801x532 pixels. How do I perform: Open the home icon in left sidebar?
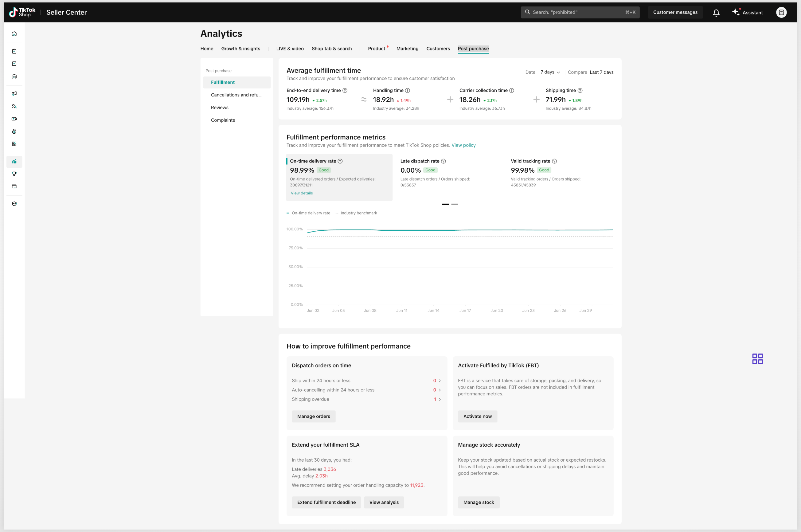[x=14, y=33]
